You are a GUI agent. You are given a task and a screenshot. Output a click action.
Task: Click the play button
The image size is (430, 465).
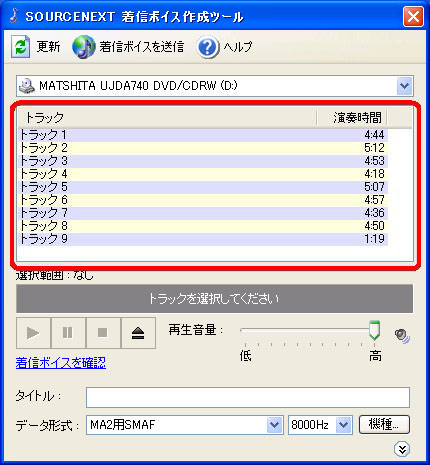pyautogui.click(x=33, y=333)
